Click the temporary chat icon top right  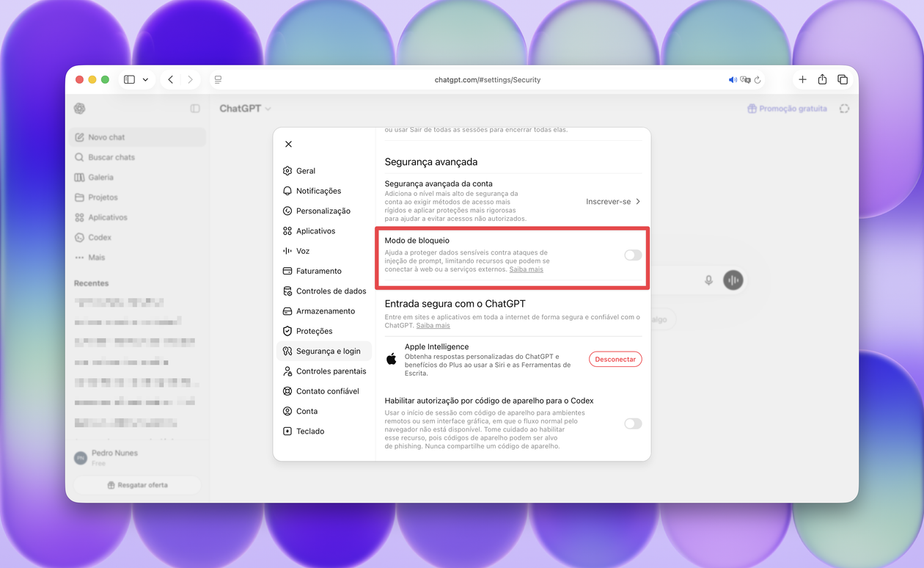pos(845,109)
